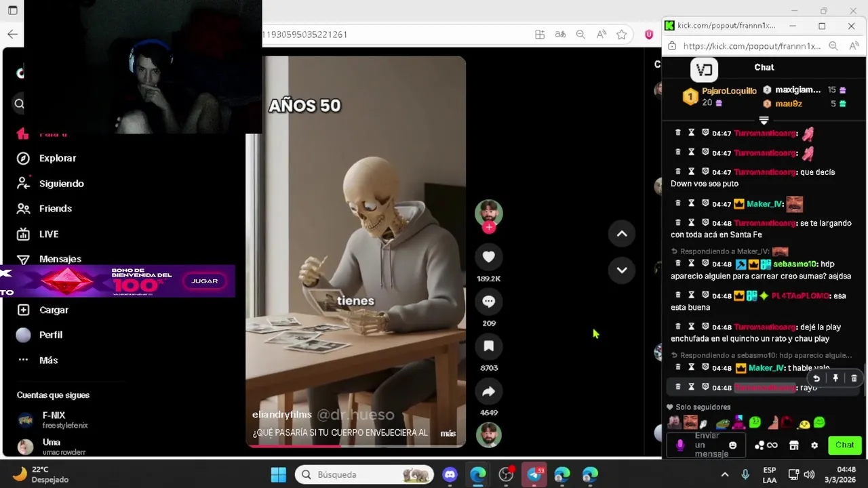The width and height of the screenshot is (868, 488).
Task: Click the zoom out magnifier in the main address bar
Action: [x=580, y=35]
